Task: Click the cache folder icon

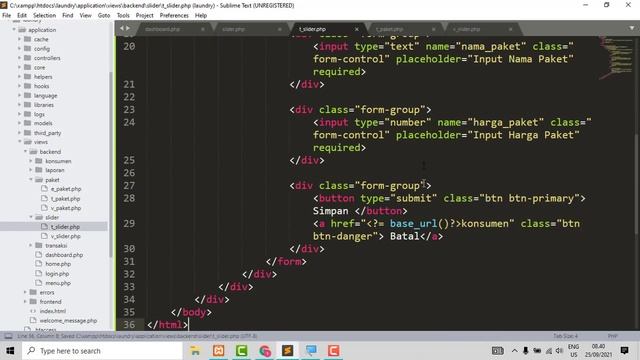Action: 28,39
